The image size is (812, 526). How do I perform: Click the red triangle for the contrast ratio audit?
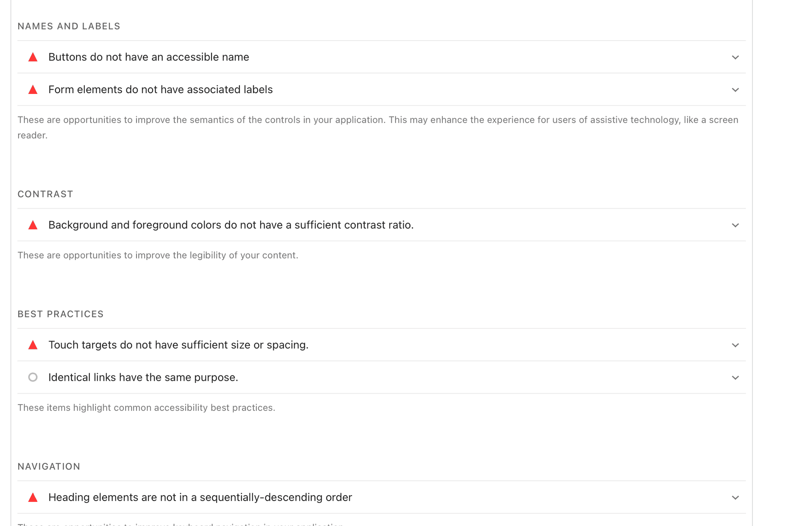click(33, 225)
